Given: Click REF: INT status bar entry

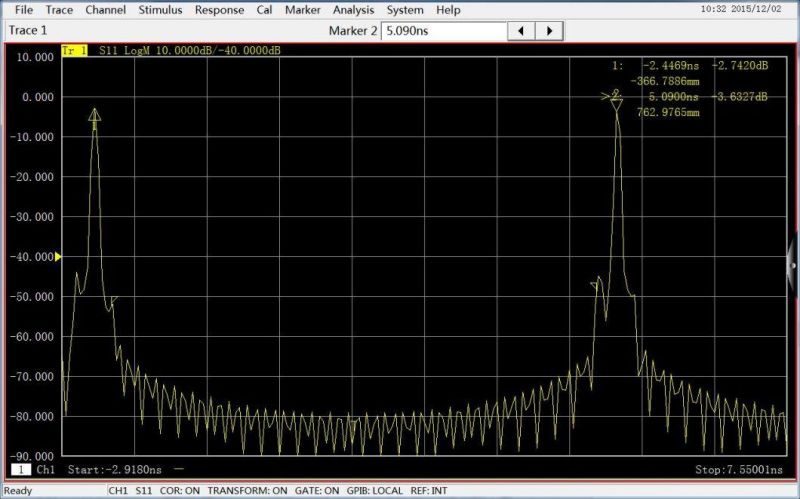Looking at the screenshot, I should point(429,491).
